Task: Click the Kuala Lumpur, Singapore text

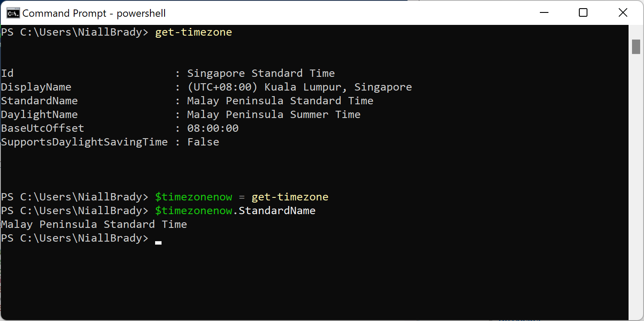Action: (x=338, y=87)
